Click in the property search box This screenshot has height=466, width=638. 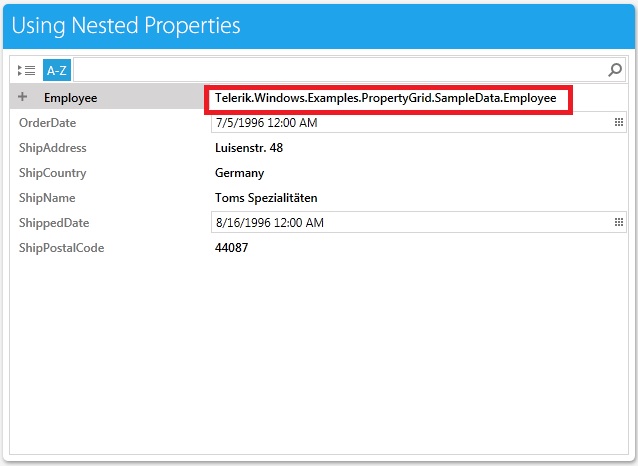coord(340,70)
